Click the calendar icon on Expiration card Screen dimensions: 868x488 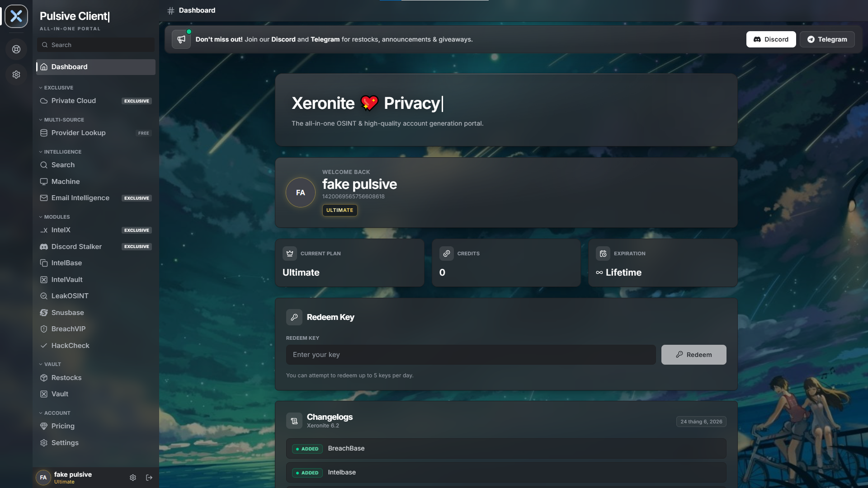coord(603,253)
